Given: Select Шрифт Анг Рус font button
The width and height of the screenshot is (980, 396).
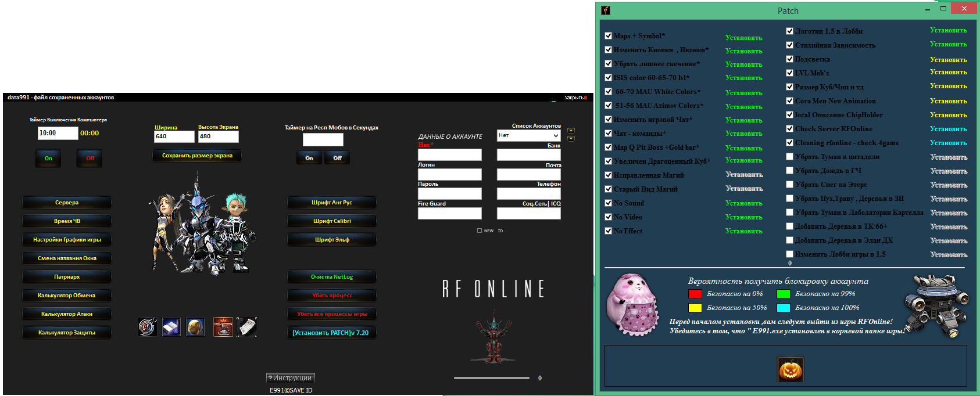Looking at the screenshot, I should tap(332, 203).
